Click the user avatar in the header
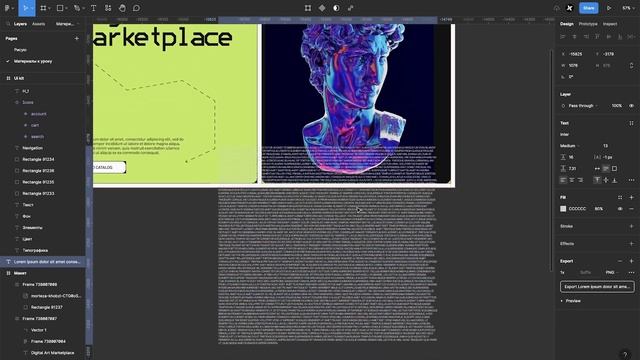Screen dimensions: 640x360 (x=569, y=8)
